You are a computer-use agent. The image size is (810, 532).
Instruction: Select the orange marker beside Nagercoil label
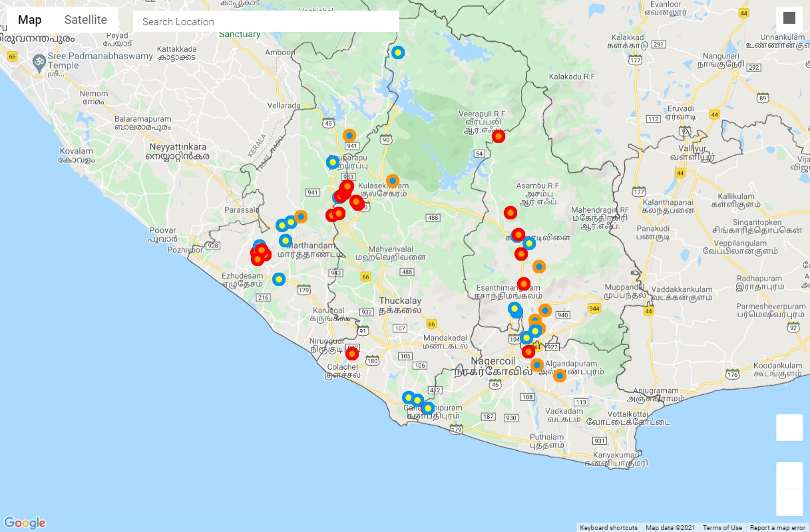[537, 364]
